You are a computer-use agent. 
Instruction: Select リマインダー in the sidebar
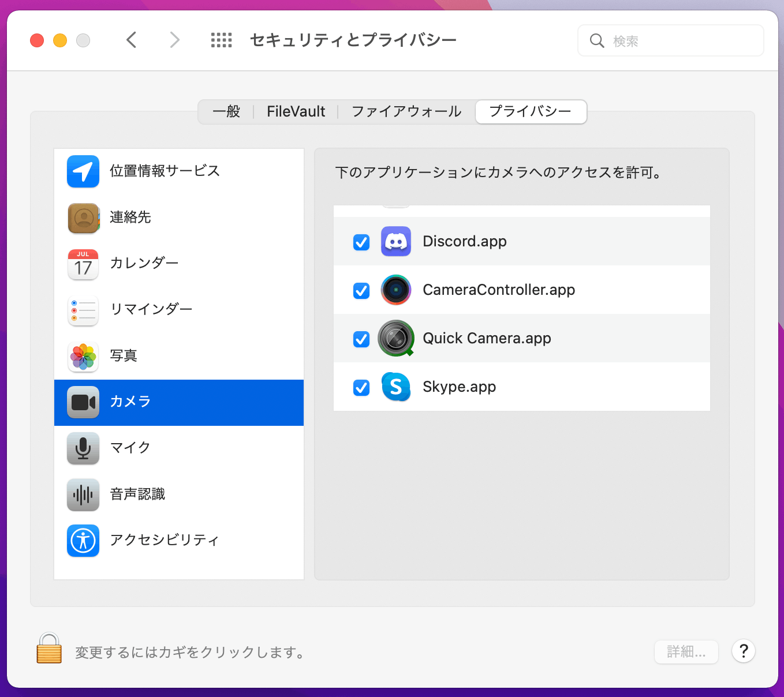pyautogui.click(x=179, y=310)
